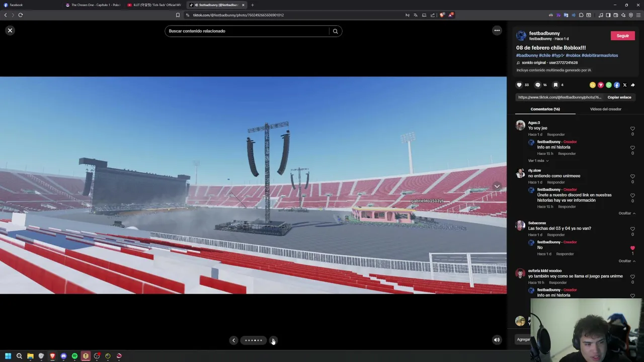The width and height of the screenshot is (644, 362).
Task: Open File Explorer from the taskbar
Action: [30, 356]
